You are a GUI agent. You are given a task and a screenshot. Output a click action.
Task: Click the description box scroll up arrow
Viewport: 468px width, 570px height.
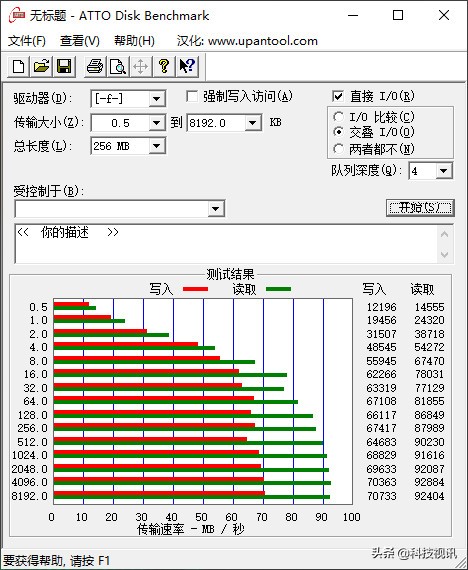[444, 234]
